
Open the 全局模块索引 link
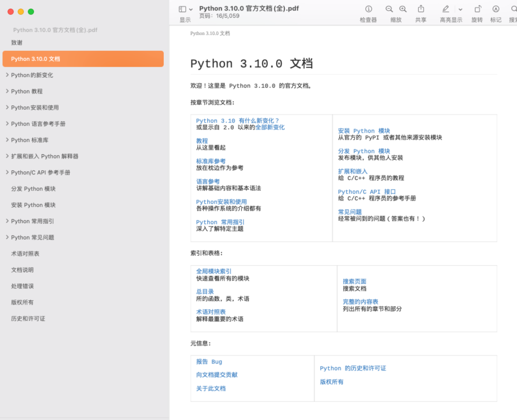point(214,271)
